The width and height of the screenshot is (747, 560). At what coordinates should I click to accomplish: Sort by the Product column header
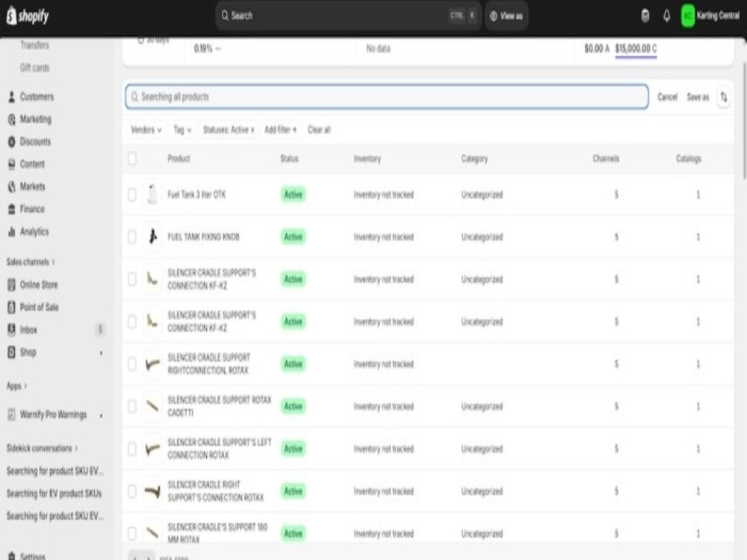coord(179,158)
